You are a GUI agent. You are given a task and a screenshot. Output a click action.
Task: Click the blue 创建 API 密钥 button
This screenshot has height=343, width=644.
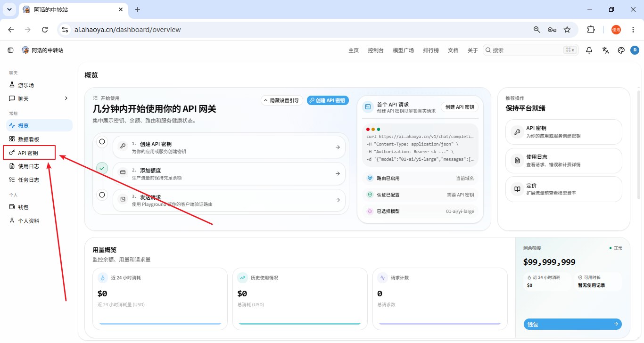pyautogui.click(x=328, y=100)
